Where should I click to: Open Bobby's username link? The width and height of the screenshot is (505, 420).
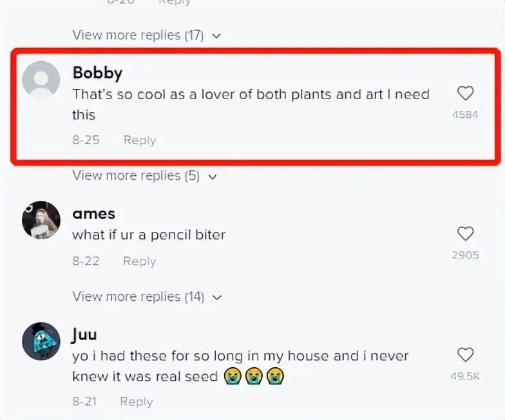97,73
